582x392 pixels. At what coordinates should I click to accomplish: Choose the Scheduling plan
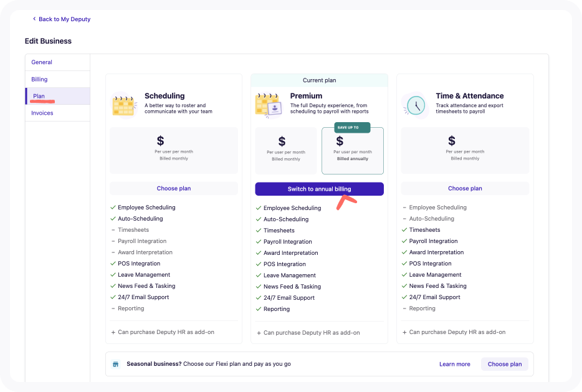[174, 188]
